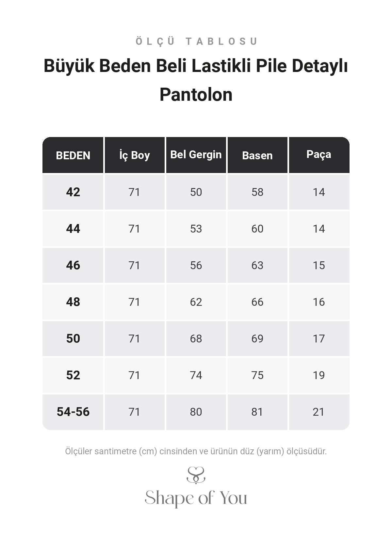Select size 44 row label
The height and width of the screenshot is (538, 392).
pos(73,229)
